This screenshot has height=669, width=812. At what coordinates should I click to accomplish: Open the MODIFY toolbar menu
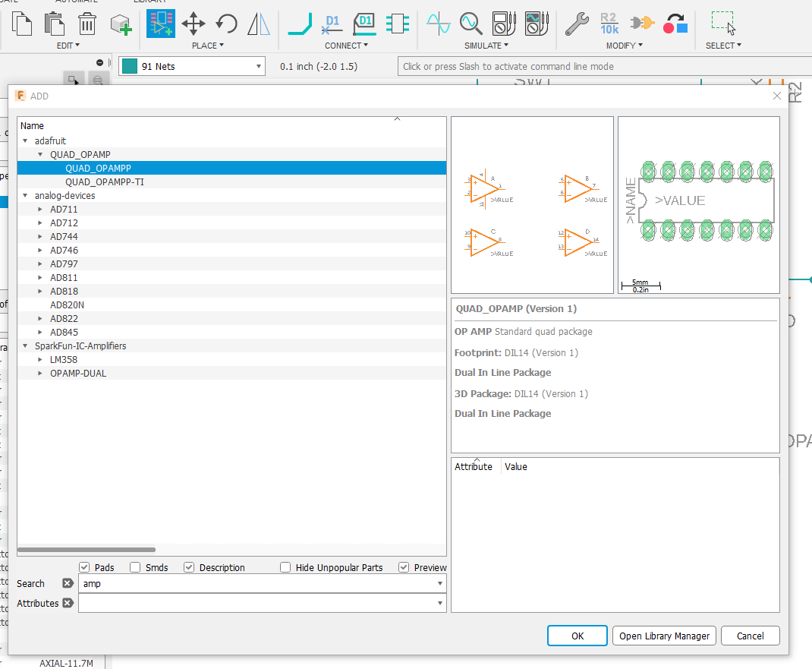tap(624, 46)
